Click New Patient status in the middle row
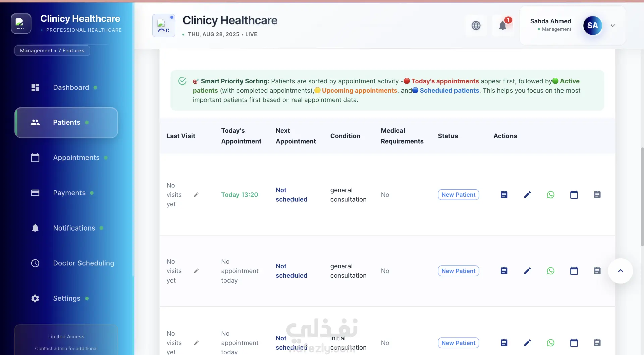 [x=458, y=271]
